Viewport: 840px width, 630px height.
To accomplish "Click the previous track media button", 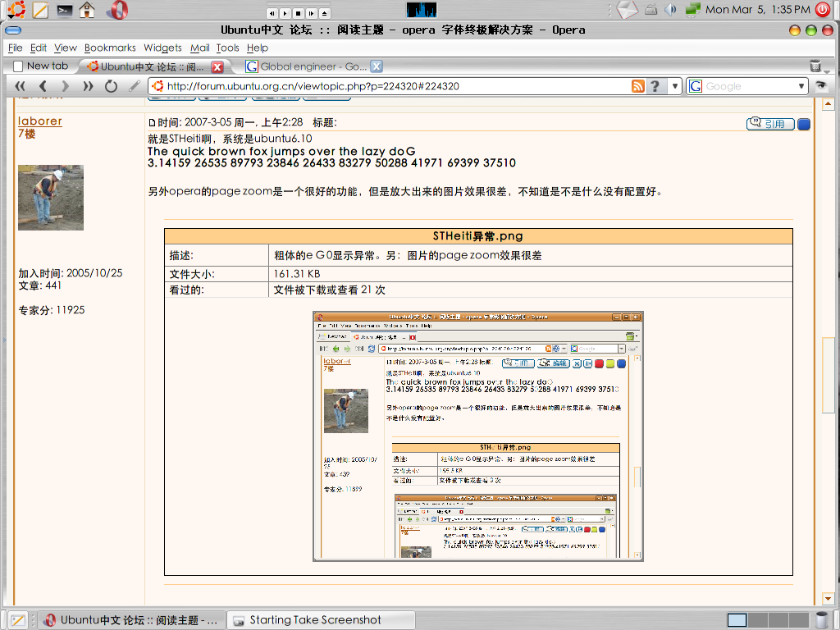I will pos(272,13).
